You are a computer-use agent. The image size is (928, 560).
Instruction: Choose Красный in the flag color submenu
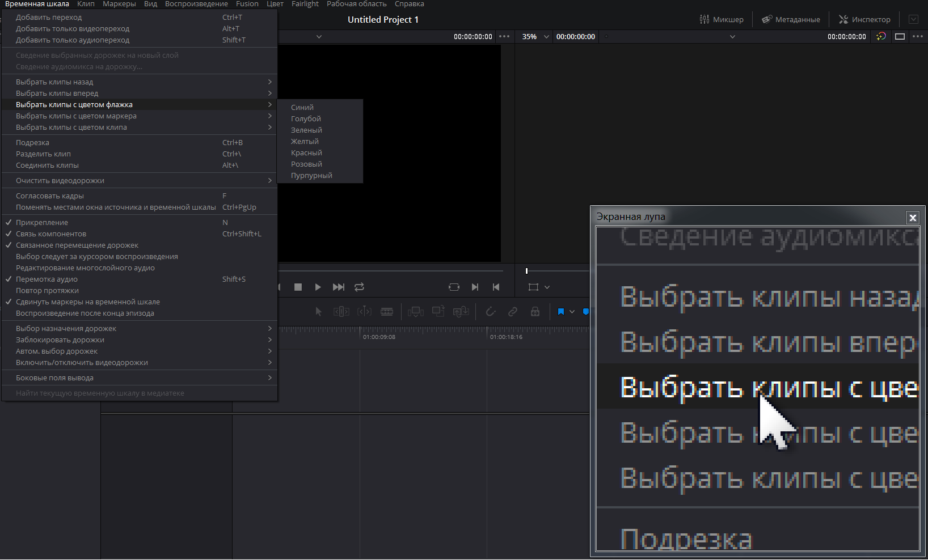(x=306, y=153)
